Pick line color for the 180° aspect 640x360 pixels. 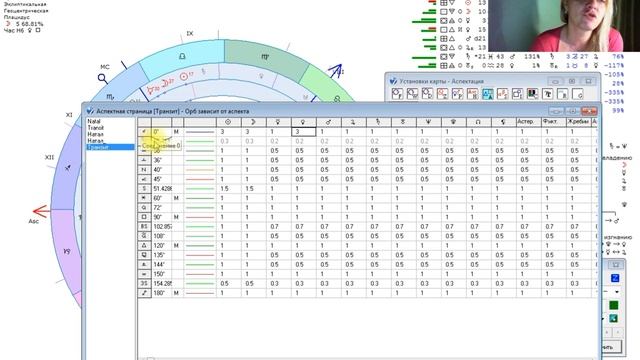click(x=200, y=293)
